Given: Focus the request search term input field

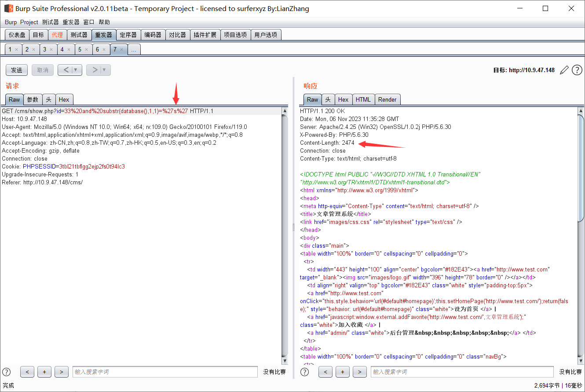Looking at the screenshot, I should pos(165,372).
